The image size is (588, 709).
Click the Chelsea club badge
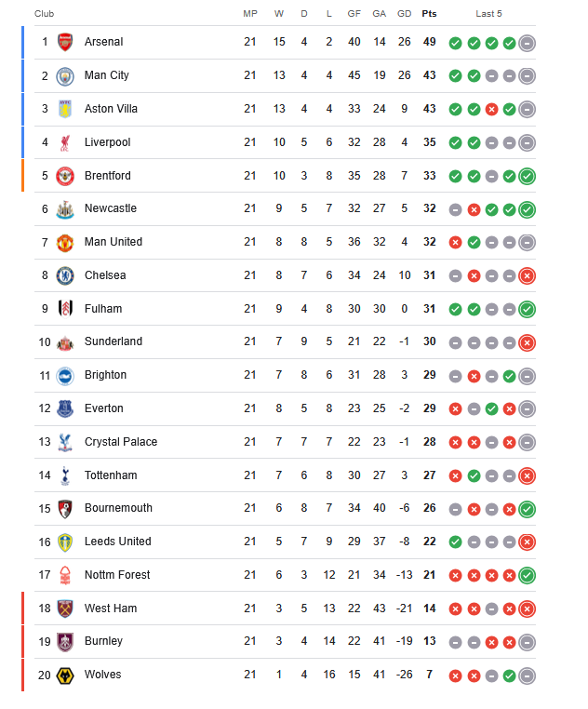tap(64, 275)
